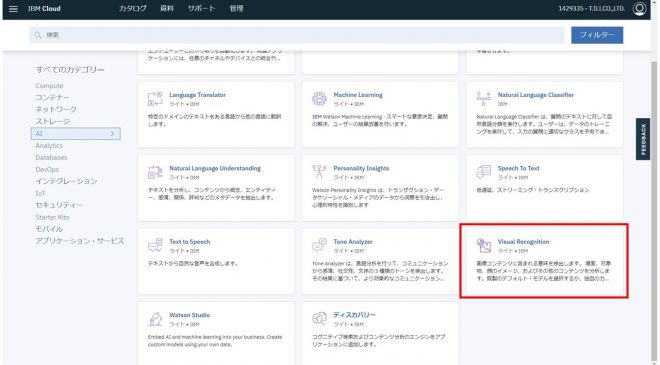
Task: Focus the catalog search field
Action: pos(297,35)
